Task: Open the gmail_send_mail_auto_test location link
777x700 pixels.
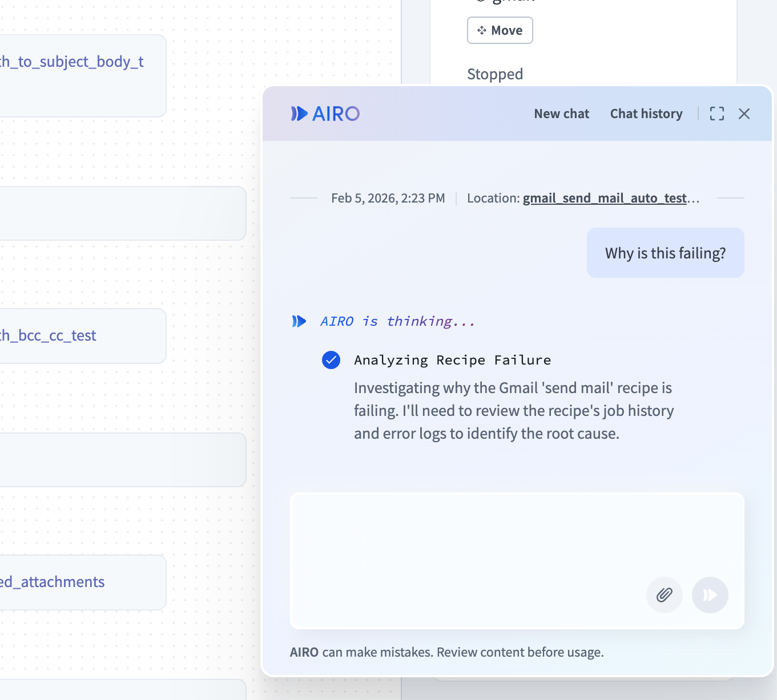Action: (x=611, y=198)
